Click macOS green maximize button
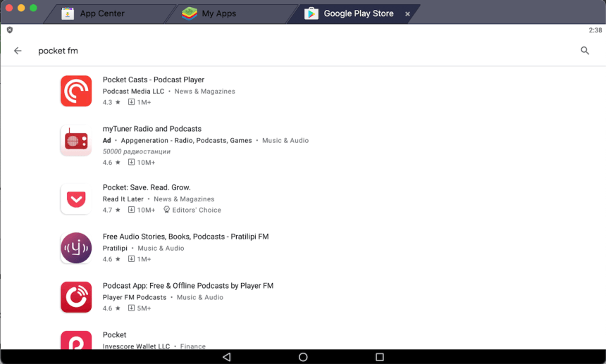 [x=33, y=8]
